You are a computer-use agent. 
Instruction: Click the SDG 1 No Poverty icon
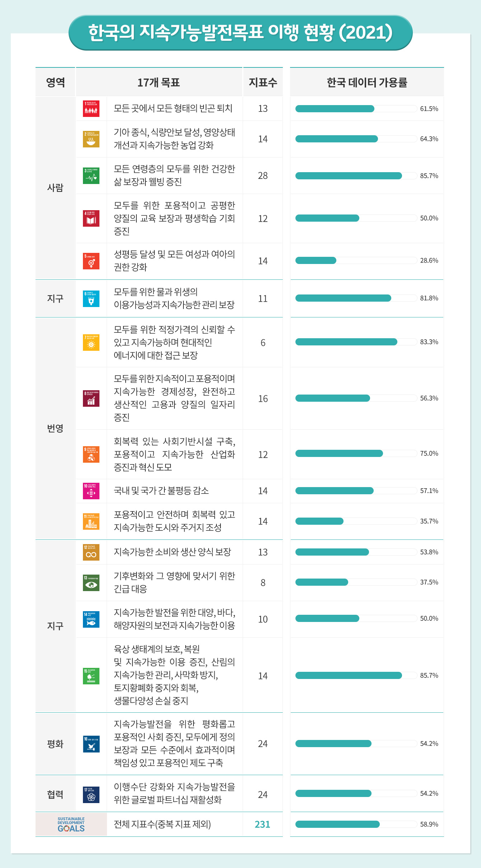91,109
